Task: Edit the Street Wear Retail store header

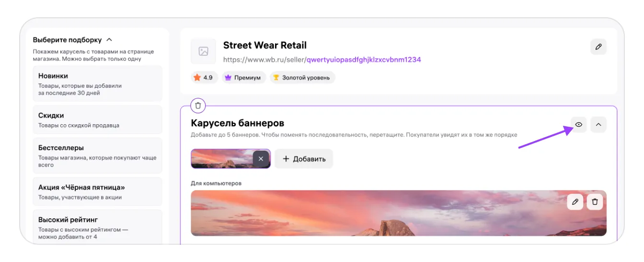Action: 598,47
